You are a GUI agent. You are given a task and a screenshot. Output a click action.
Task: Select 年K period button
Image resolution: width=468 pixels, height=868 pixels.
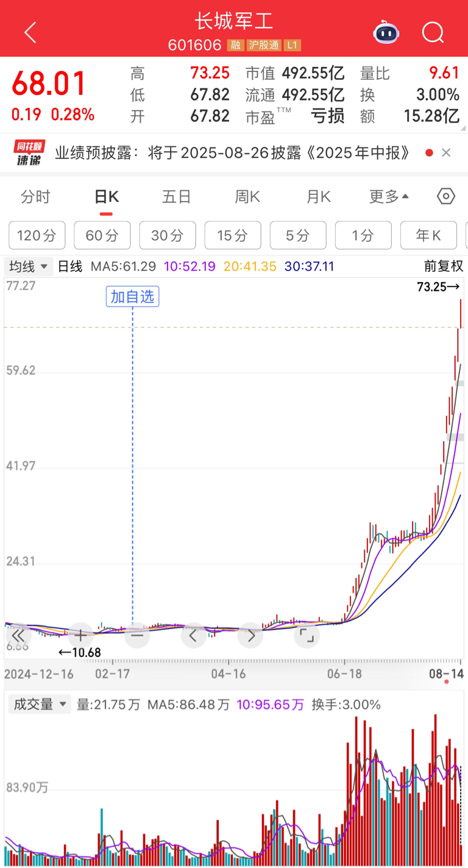pyautogui.click(x=428, y=235)
